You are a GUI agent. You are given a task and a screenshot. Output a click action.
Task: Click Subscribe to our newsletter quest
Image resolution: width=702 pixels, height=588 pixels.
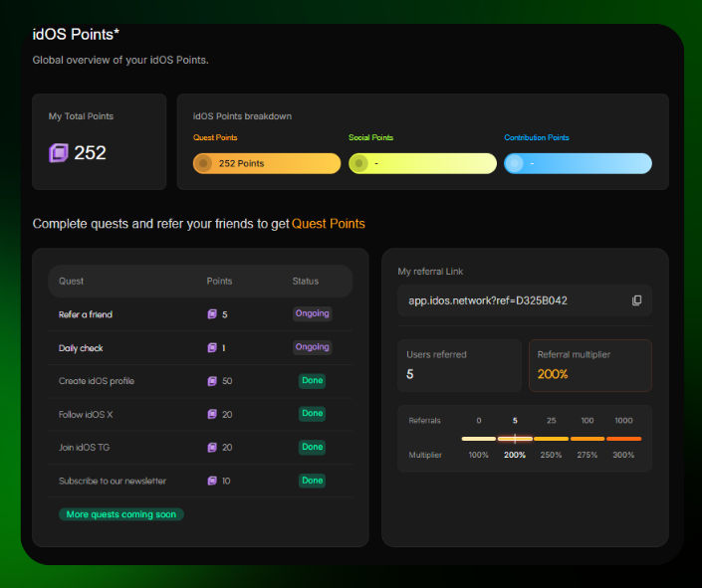(x=200, y=481)
